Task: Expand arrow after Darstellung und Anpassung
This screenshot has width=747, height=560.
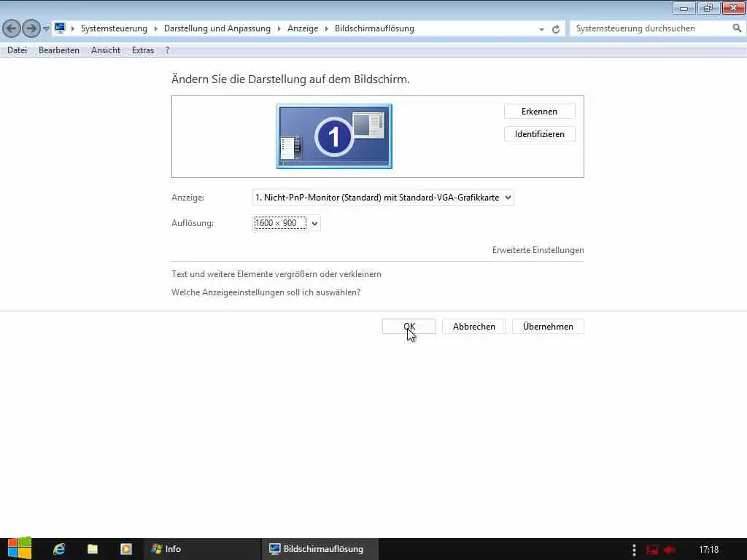Action: pos(279,28)
